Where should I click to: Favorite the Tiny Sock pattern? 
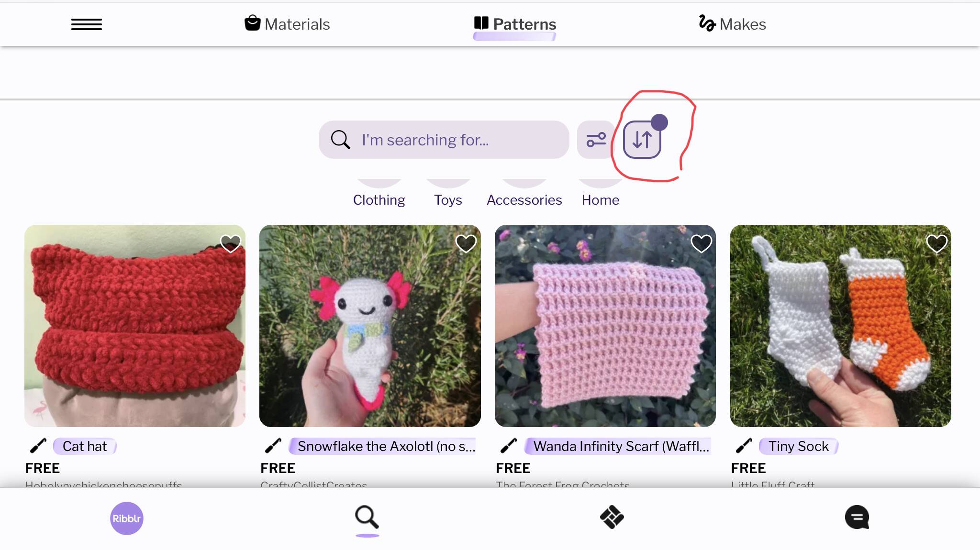coord(936,243)
